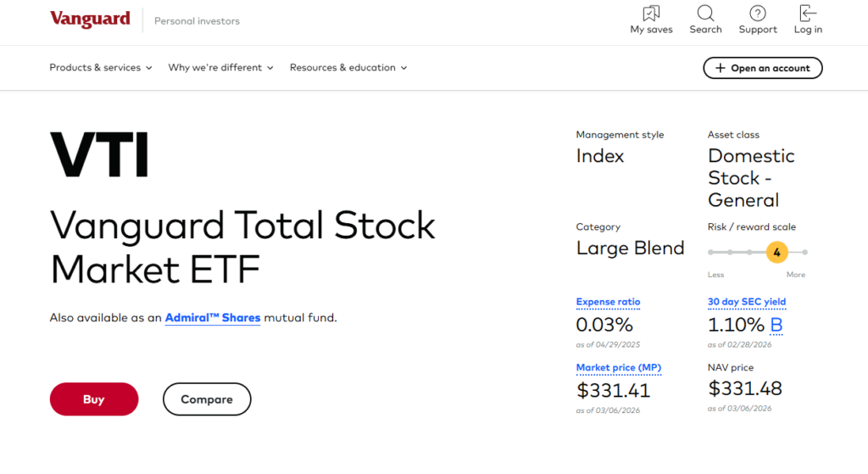This screenshot has height=474, width=868.
Task: Click the Index management style value
Action: click(600, 156)
